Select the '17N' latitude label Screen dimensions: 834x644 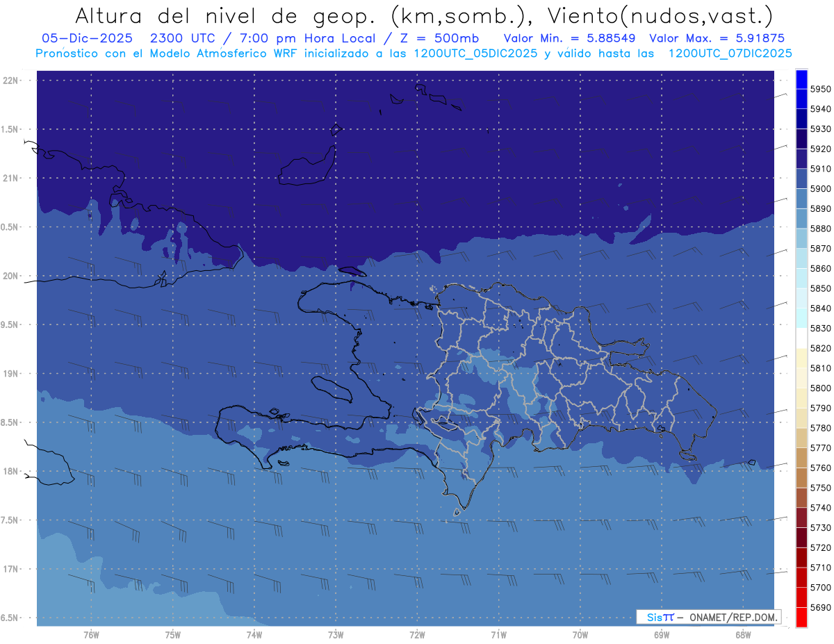[11, 570]
